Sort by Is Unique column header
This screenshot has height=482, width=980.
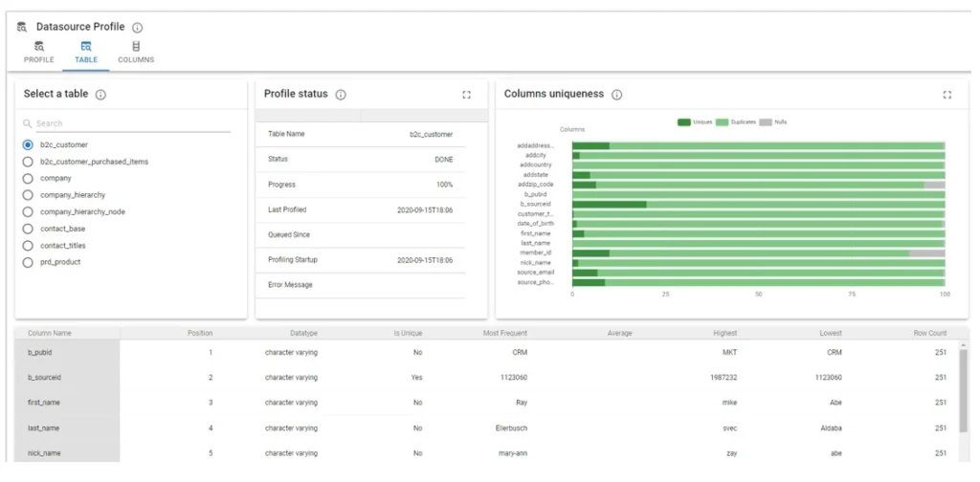pos(408,334)
